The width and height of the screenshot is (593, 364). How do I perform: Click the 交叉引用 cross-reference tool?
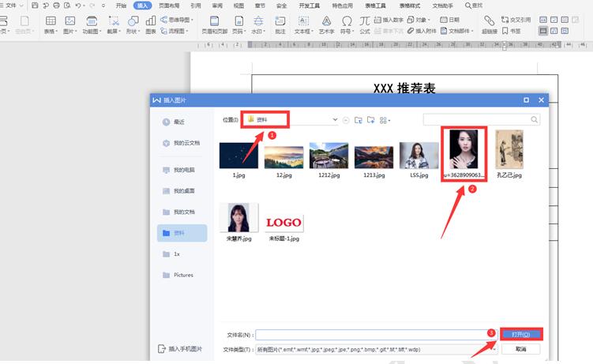516,20
